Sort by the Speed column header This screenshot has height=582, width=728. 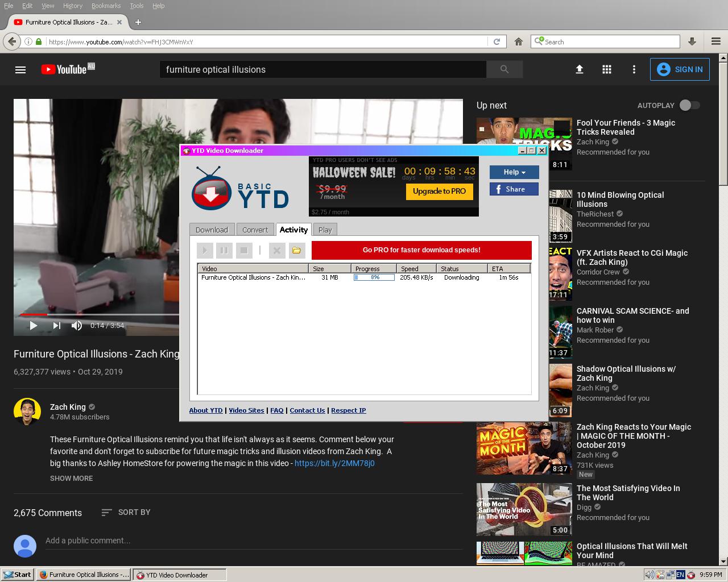(x=416, y=268)
